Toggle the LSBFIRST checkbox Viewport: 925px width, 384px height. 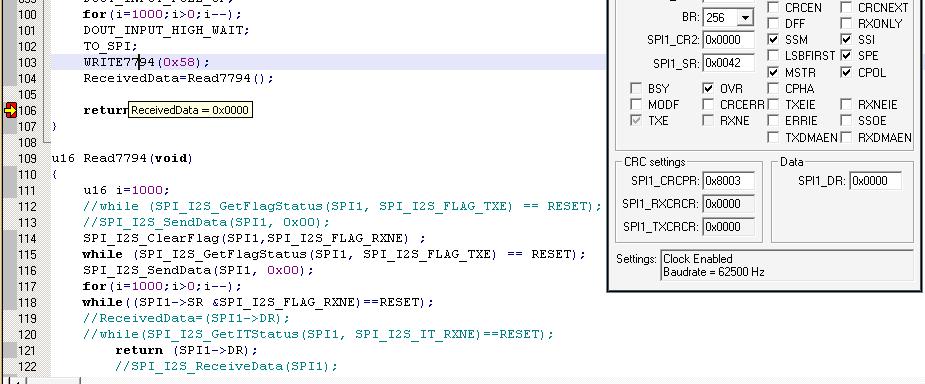pos(773,55)
